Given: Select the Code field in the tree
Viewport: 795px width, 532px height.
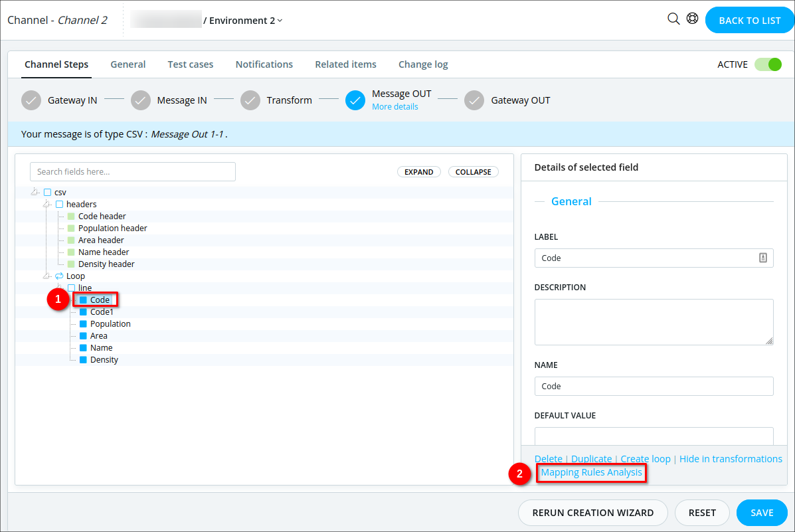Looking at the screenshot, I should tap(100, 300).
